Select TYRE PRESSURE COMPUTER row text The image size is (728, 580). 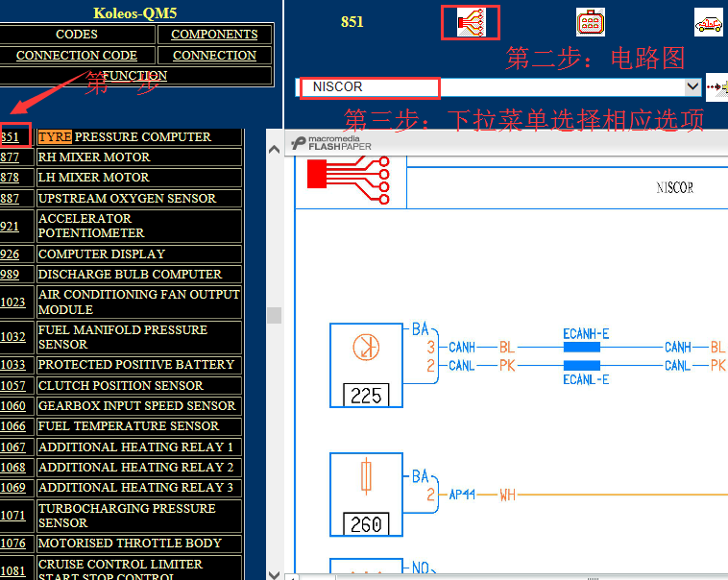coord(125,137)
